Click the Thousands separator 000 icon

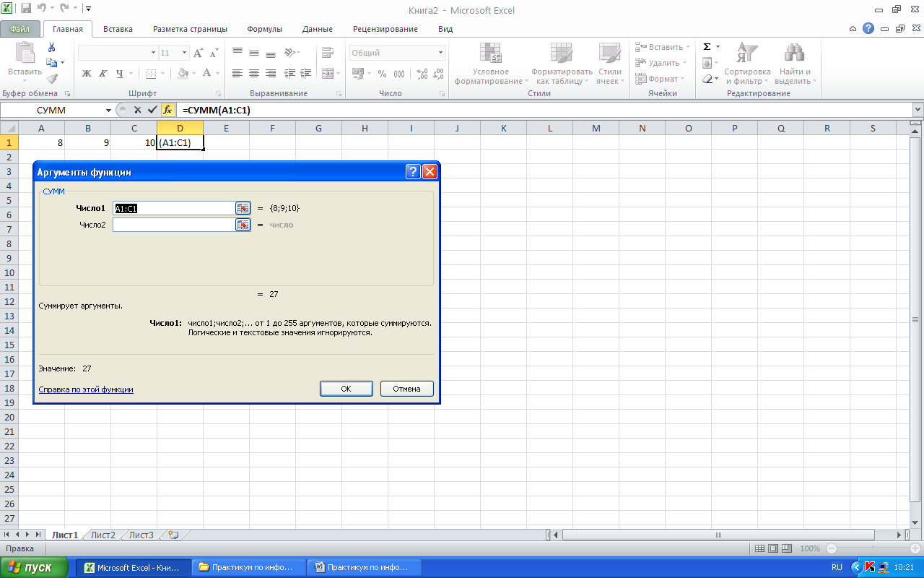coord(400,74)
